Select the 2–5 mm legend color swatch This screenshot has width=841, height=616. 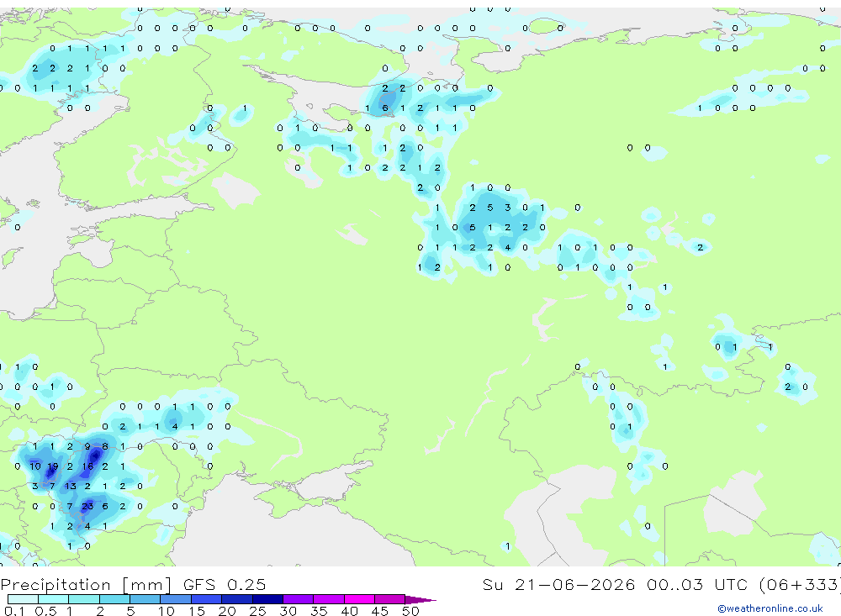click(114, 599)
